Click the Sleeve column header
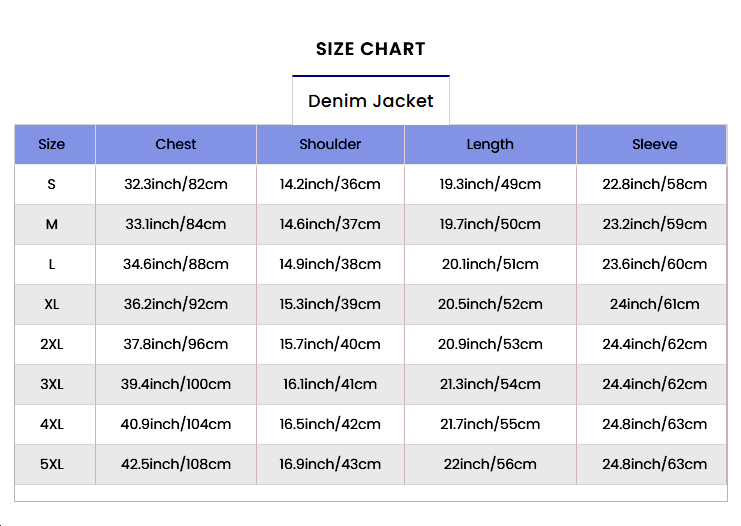741x526 pixels. pos(654,144)
